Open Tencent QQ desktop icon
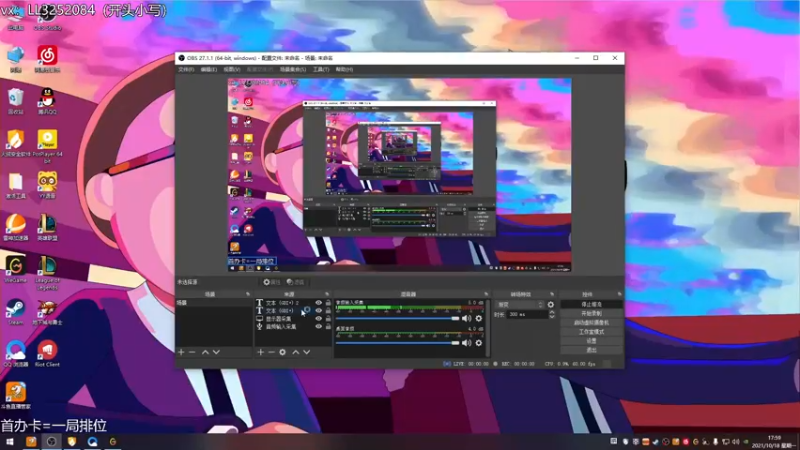800x450 pixels. click(x=47, y=101)
